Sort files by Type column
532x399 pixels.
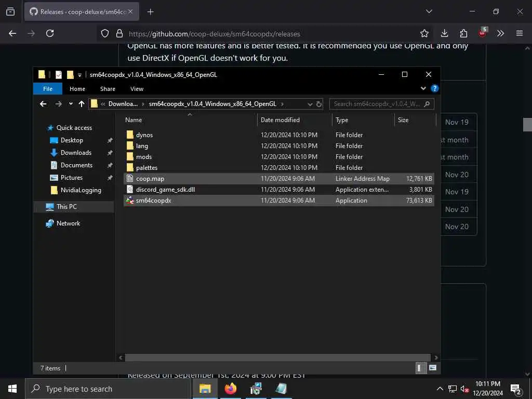[x=363, y=120]
